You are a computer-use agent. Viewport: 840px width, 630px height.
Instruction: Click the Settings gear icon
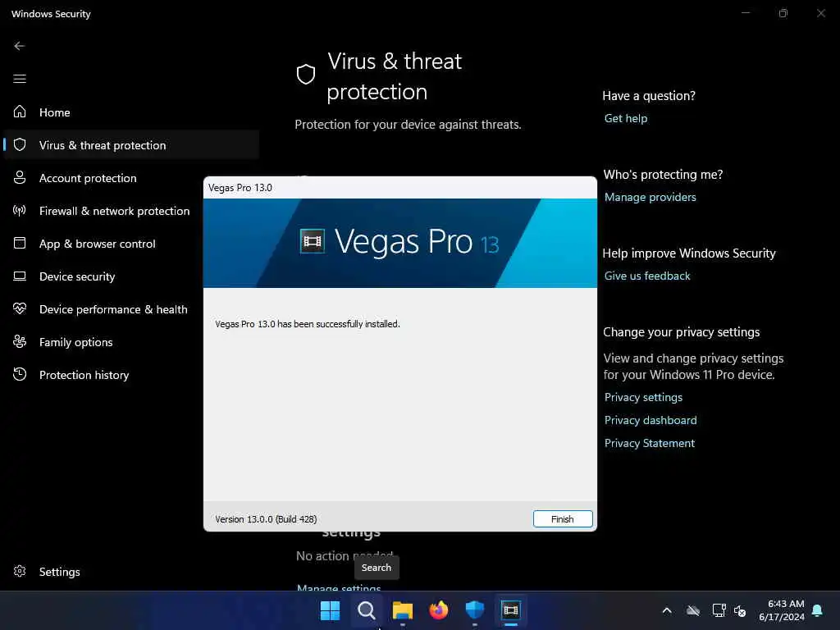click(x=20, y=571)
